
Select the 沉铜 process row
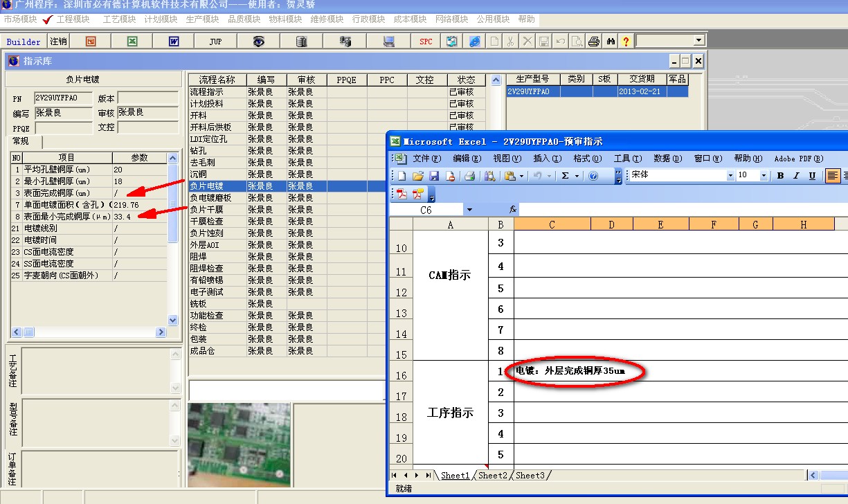tap(337, 174)
